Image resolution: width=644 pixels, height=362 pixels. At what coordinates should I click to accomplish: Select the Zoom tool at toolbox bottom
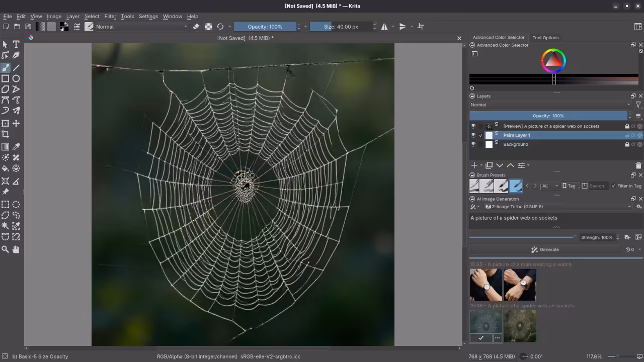(x=6, y=248)
